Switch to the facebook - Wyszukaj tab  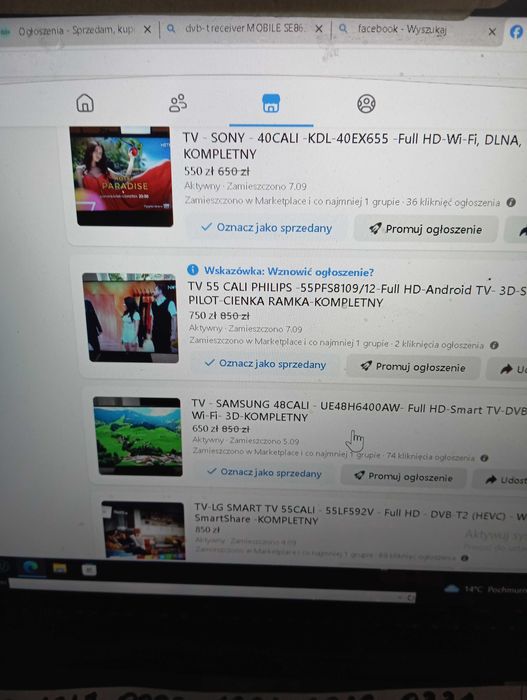[402, 29]
